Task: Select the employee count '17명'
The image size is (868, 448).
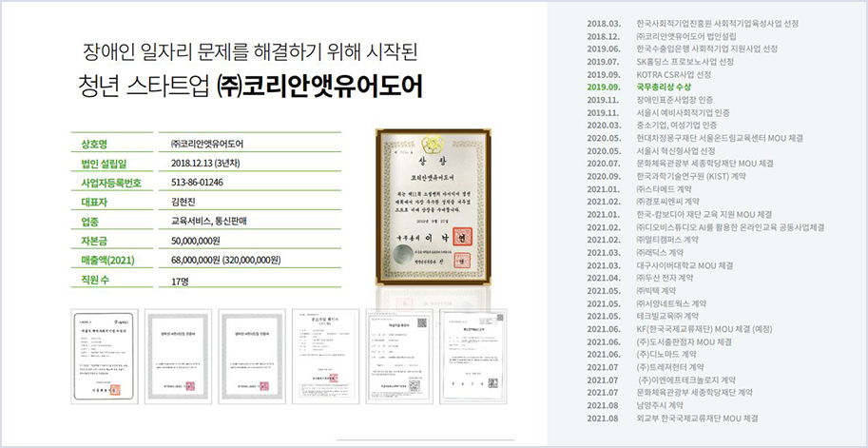Action: pos(180,282)
